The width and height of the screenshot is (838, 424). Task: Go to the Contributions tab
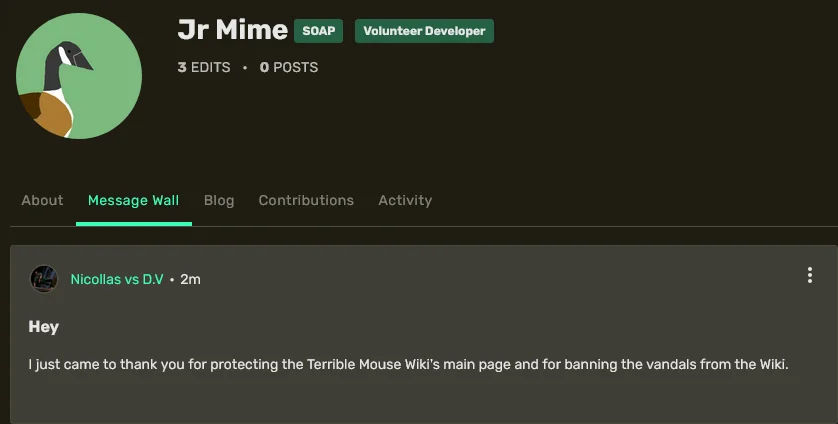(306, 200)
